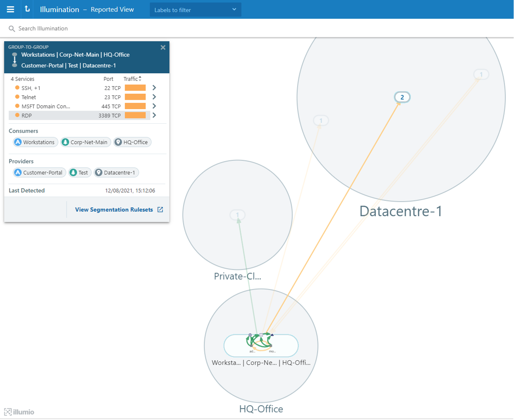The height and width of the screenshot is (420, 514).
Task: Click the application icon on the Workstations label
Action: click(18, 142)
